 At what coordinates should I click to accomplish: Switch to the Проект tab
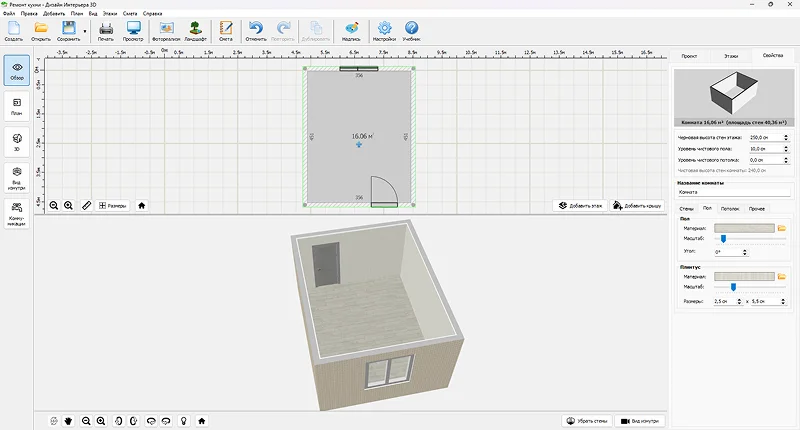click(x=689, y=56)
